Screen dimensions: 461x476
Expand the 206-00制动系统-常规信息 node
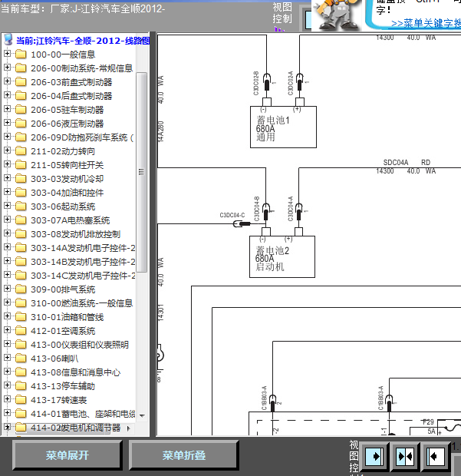pyautogui.click(x=7, y=68)
